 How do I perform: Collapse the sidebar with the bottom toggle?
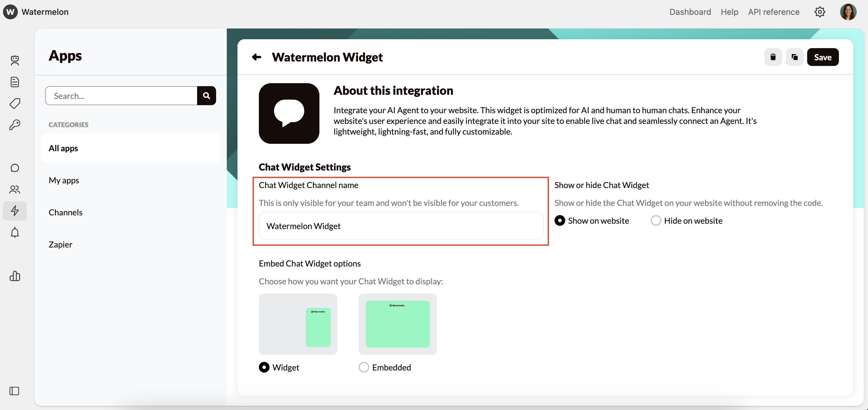[x=14, y=391]
